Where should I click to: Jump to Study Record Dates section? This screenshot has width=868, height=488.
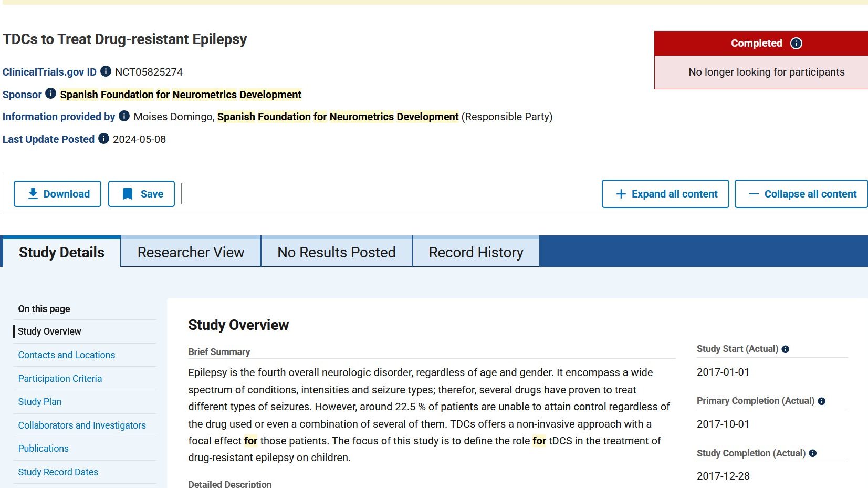pyautogui.click(x=58, y=472)
